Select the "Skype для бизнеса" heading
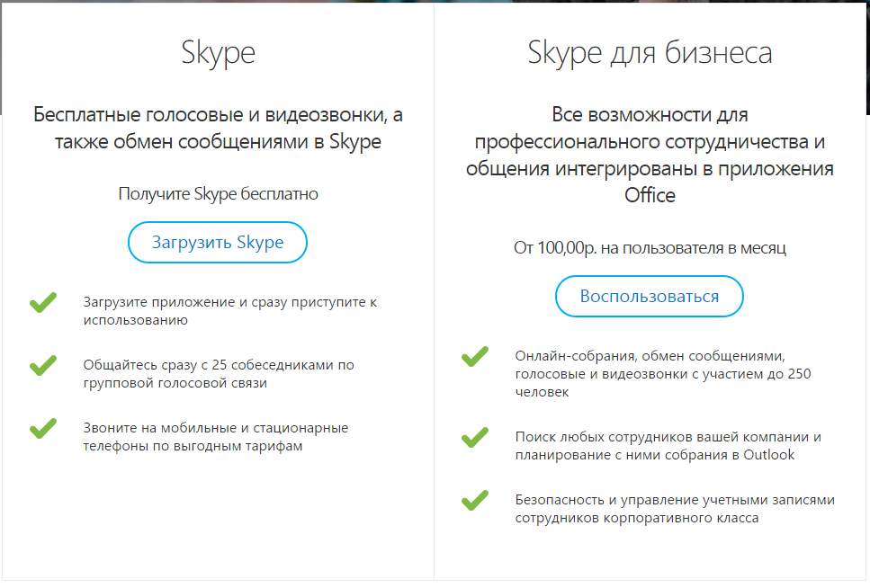The height and width of the screenshot is (588, 870). 650,53
